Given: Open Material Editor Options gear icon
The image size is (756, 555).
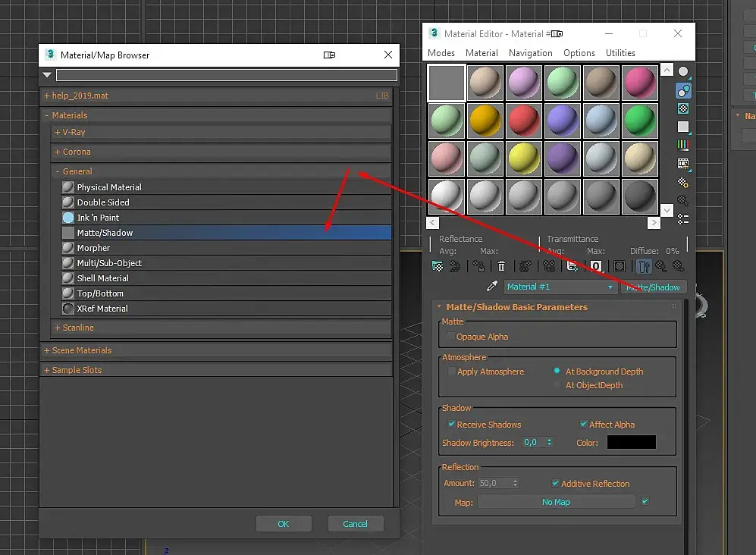Looking at the screenshot, I should pyautogui.click(x=683, y=182).
